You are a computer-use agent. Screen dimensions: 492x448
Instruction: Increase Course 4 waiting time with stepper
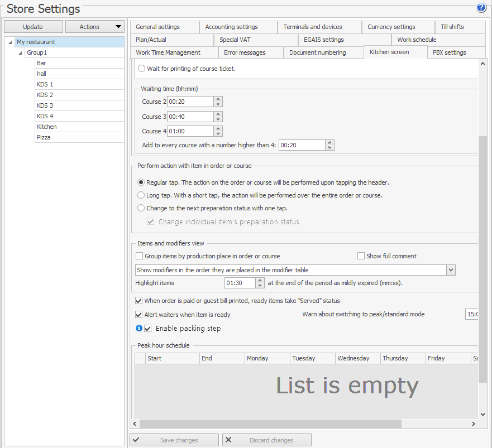tap(218, 129)
